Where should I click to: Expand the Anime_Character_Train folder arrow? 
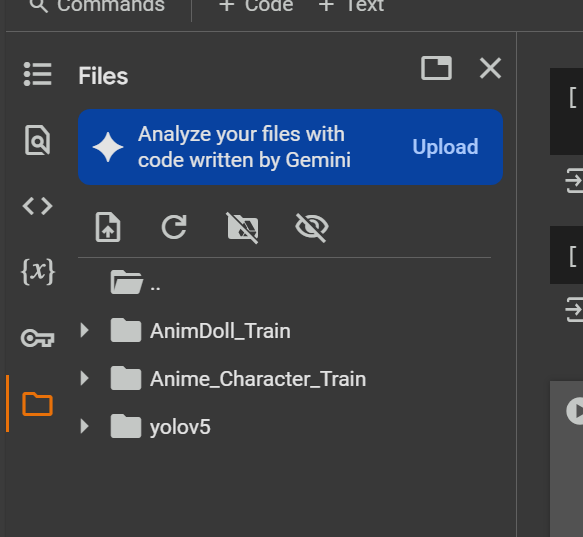(x=85, y=378)
